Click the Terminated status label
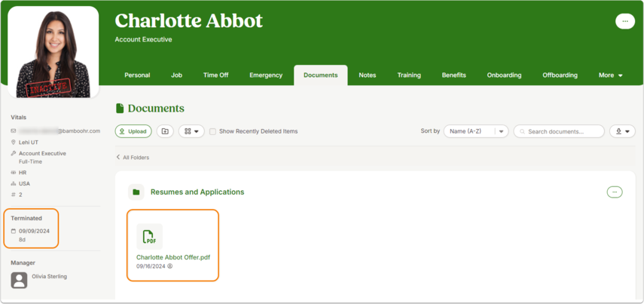The height and width of the screenshot is (304, 644). pos(26,218)
